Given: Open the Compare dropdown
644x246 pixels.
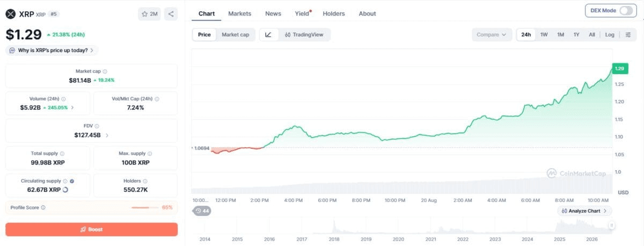Looking at the screenshot, I should pos(492,34).
